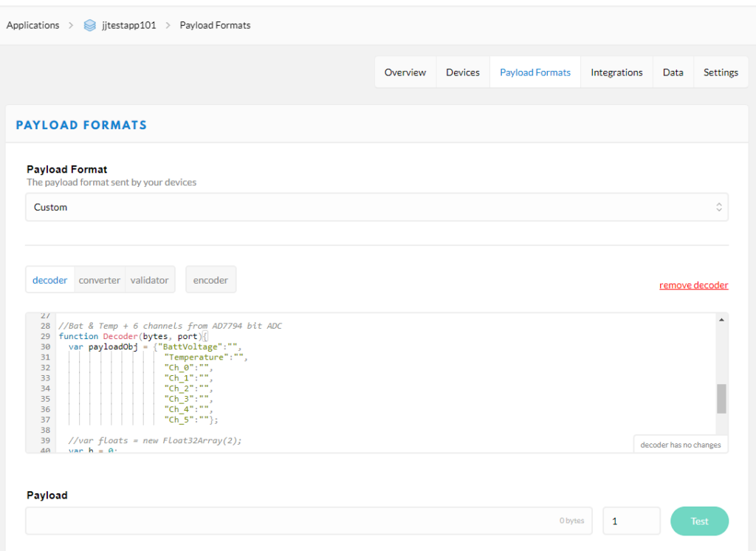The height and width of the screenshot is (551, 756).
Task: Click line number 30 in editor gutter
Action: 45,347
